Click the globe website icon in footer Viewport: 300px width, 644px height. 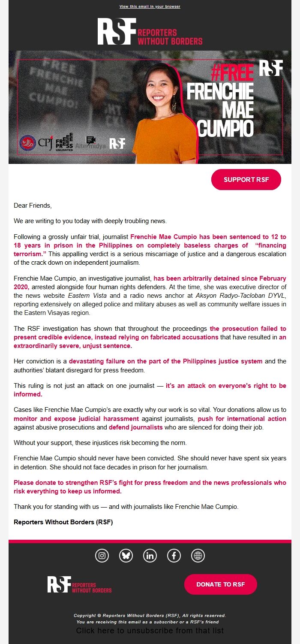click(198, 556)
